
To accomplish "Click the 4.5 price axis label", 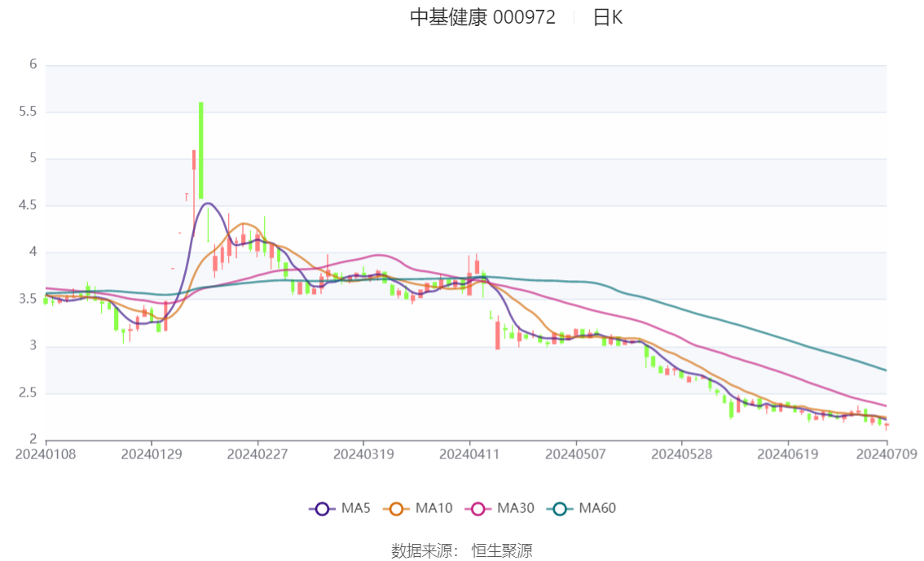I will (28, 205).
